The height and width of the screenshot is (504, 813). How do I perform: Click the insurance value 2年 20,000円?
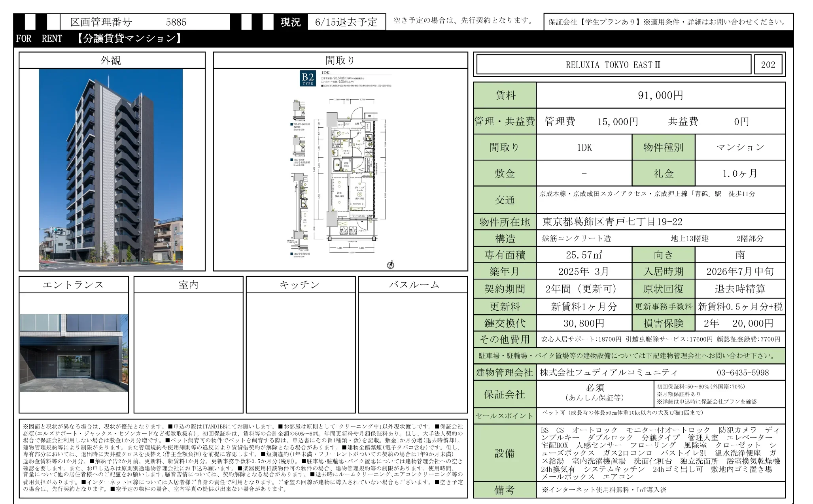[x=738, y=323]
